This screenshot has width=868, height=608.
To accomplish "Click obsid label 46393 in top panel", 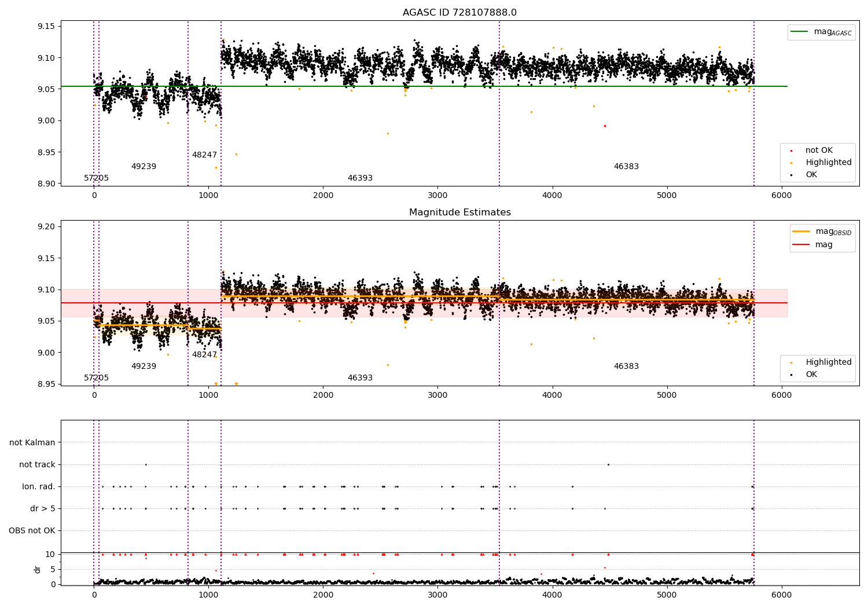I will [x=360, y=178].
